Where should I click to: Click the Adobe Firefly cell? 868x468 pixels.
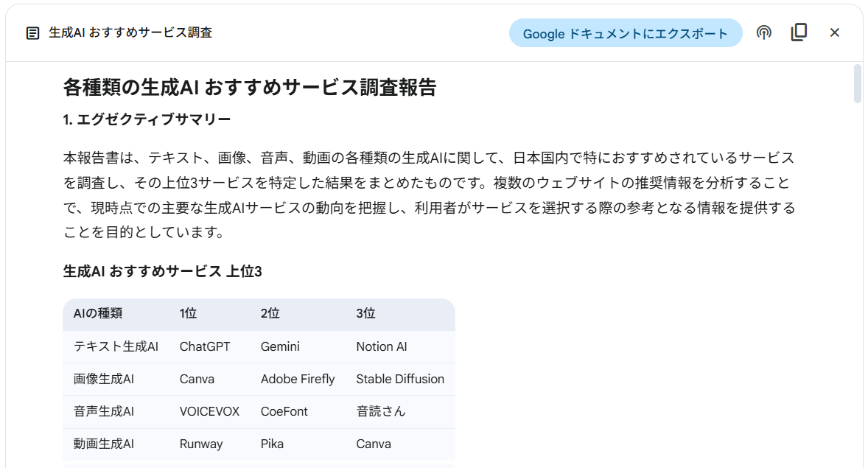pos(298,379)
